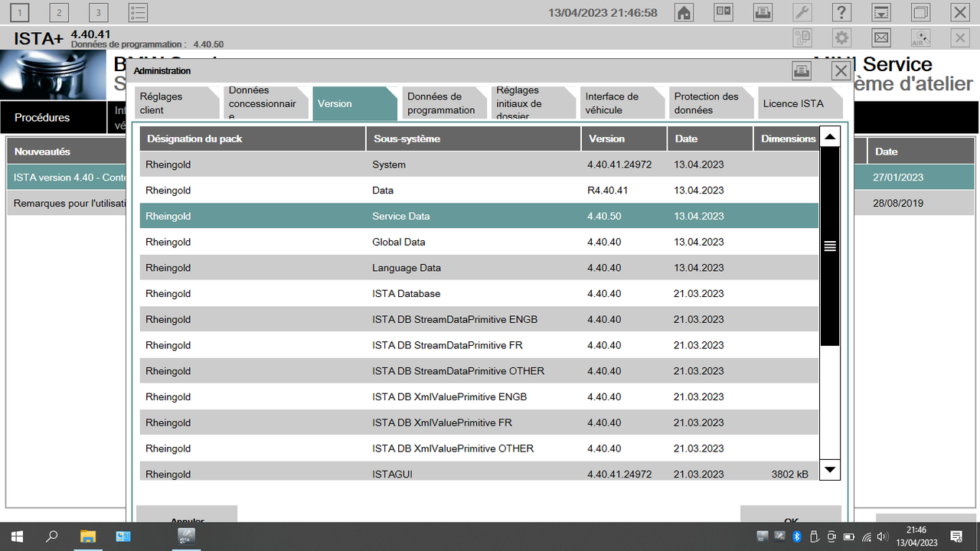Open the wrench administration icon
The width and height of the screenshot is (980, 551).
[x=802, y=12]
